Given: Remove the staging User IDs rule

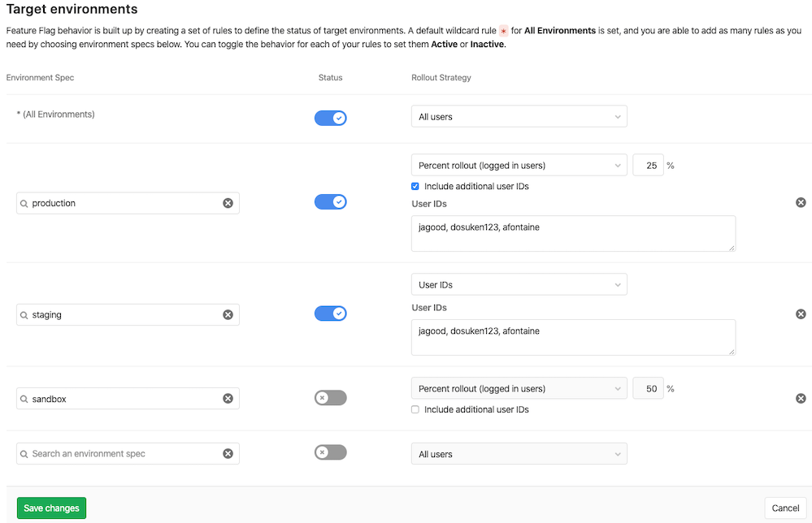Looking at the screenshot, I should point(801,314).
